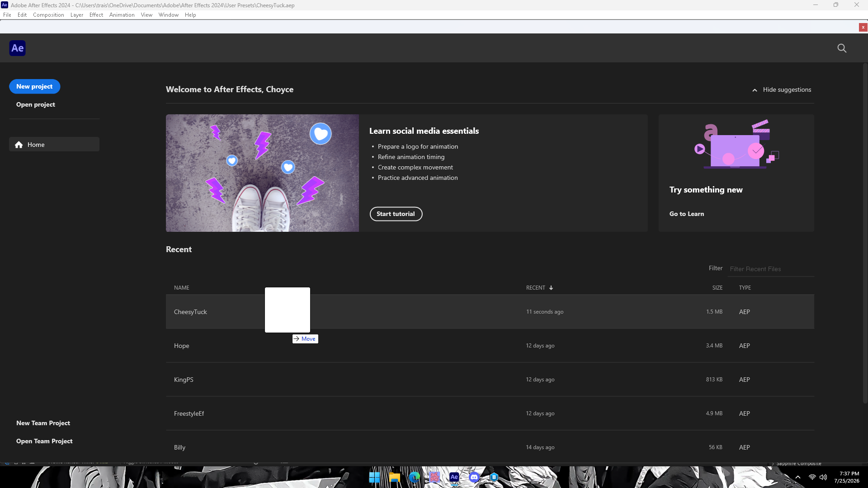Collapse suggestions with Hide suggestions chevron
The width and height of the screenshot is (868, 488).
pos(755,90)
